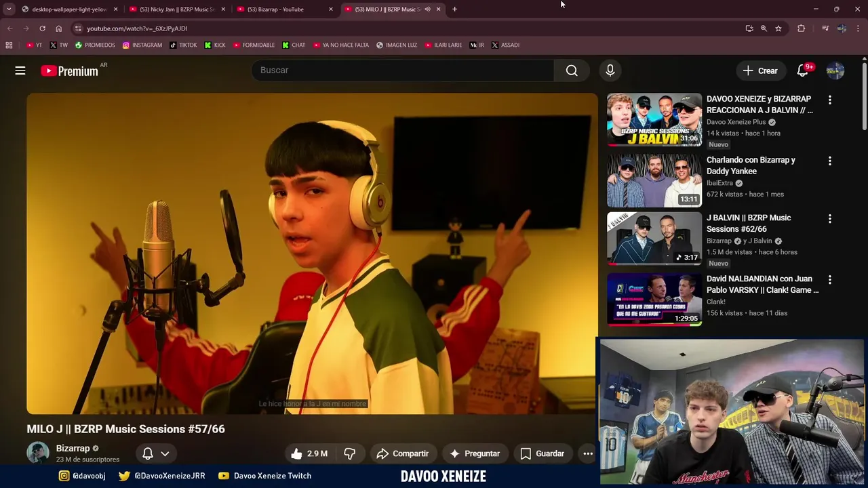Open options for David NALBANDIAN video
Screen dimensions: 868x488
829,280
